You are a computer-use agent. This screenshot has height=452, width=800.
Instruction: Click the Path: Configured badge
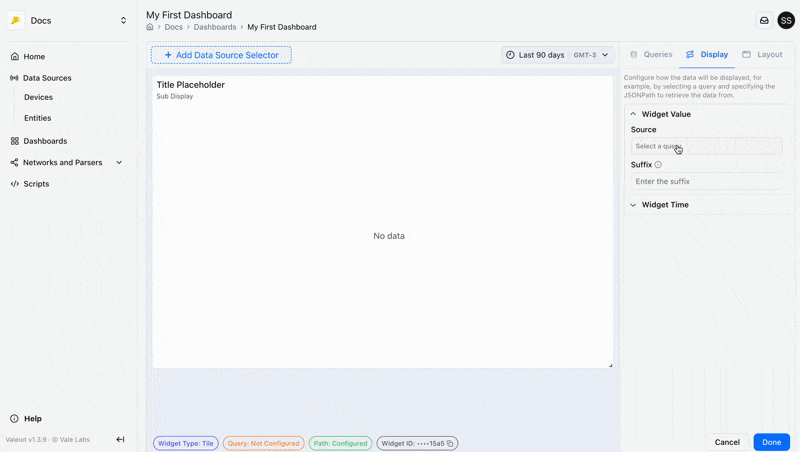[x=340, y=443]
